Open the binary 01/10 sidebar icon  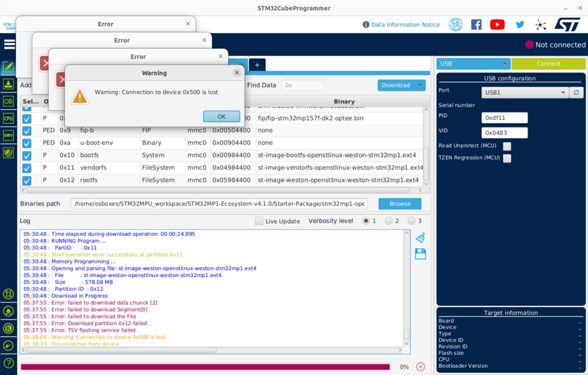coord(8,294)
